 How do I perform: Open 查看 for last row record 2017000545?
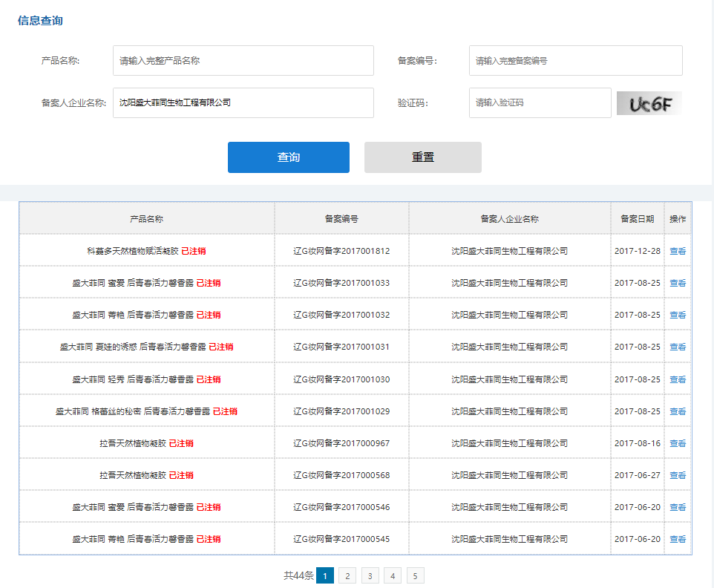tap(678, 539)
